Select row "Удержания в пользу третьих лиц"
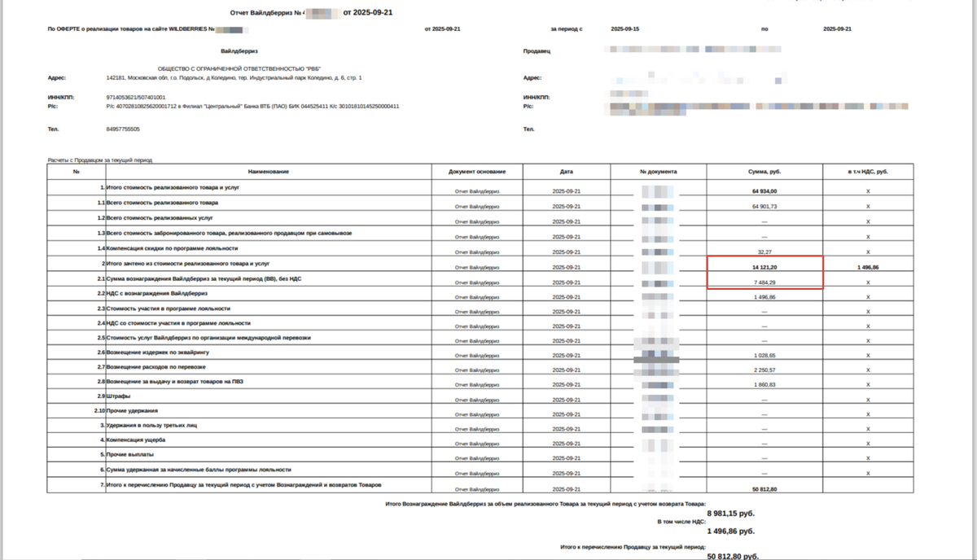The width and height of the screenshot is (977, 560). (x=480, y=427)
